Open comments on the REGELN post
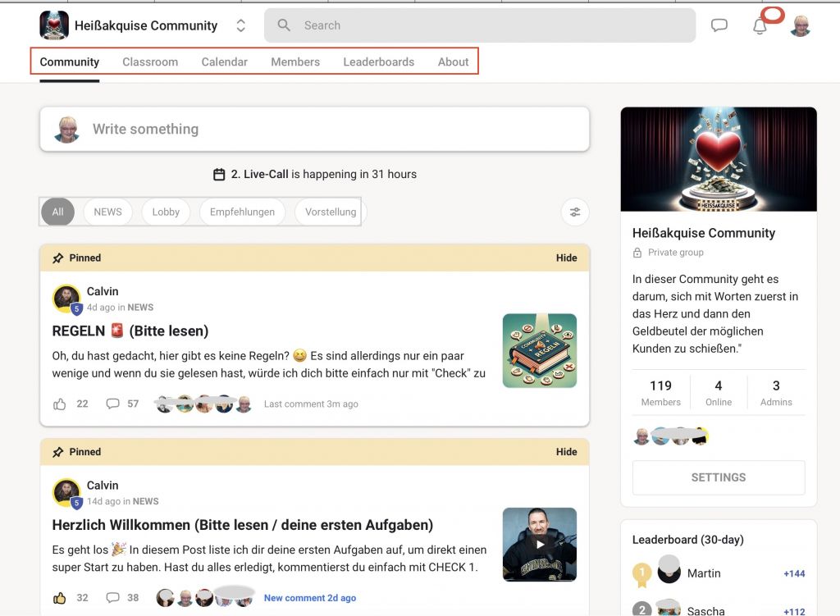Viewport: 840px width, 616px height. [x=113, y=404]
